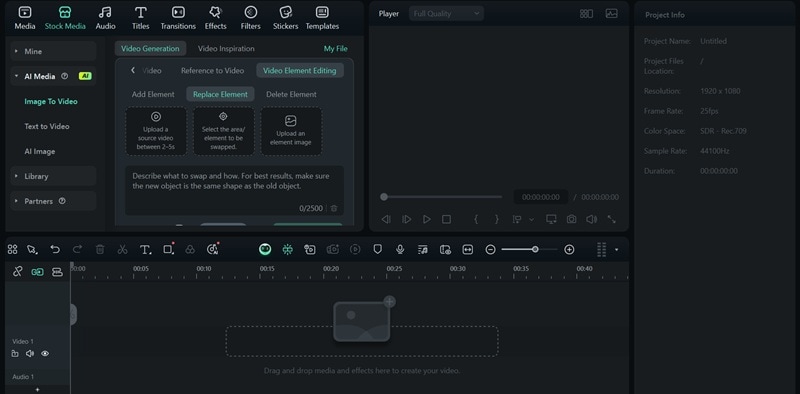This screenshot has width=800, height=394.
Task: Click the microphone voiceover icon
Action: (x=401, y=249)
